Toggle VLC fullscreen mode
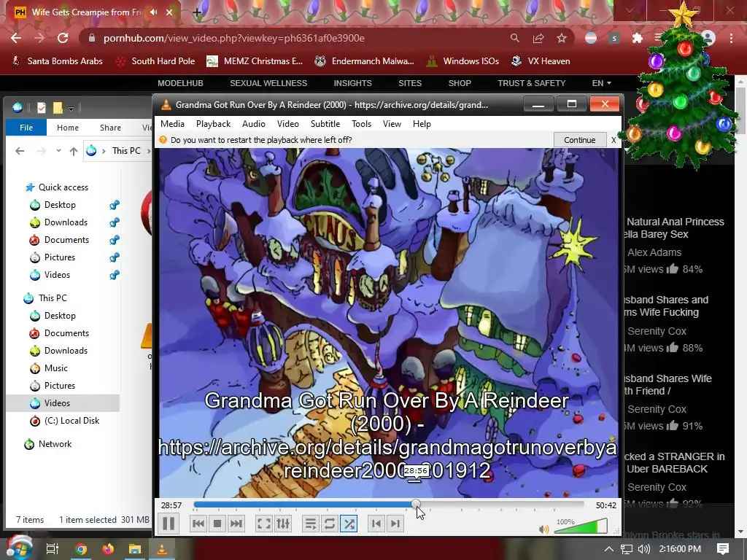 tap(264, 524)
